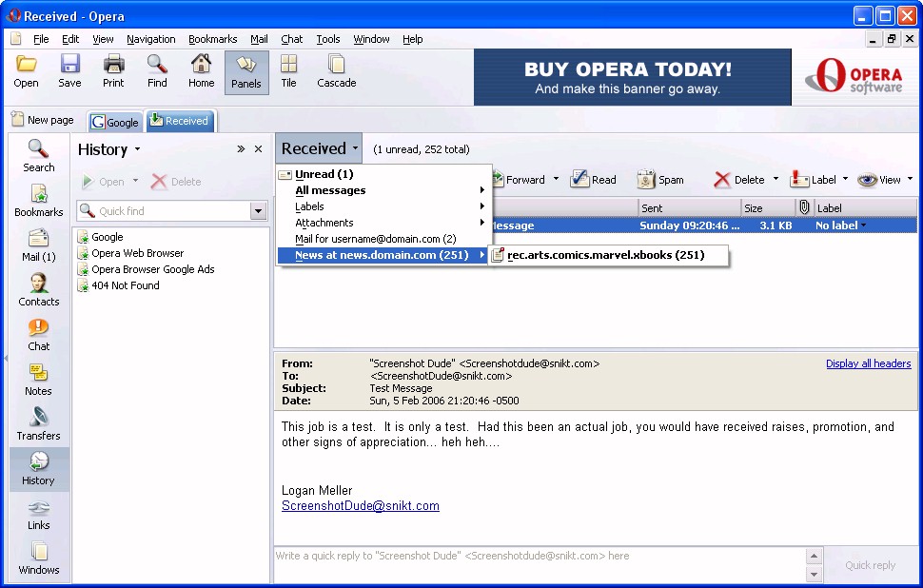Click the Label toolbar button
This screenshot has width=923, height=588.
(814, 180)
